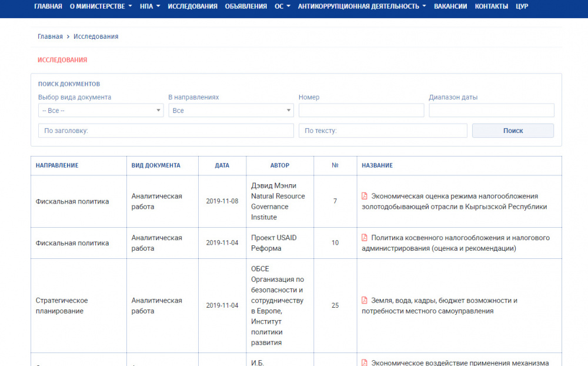
Task: Click PDF icon next to 'Земля, вода, кадры' document
Action: [x=365, y=301]
